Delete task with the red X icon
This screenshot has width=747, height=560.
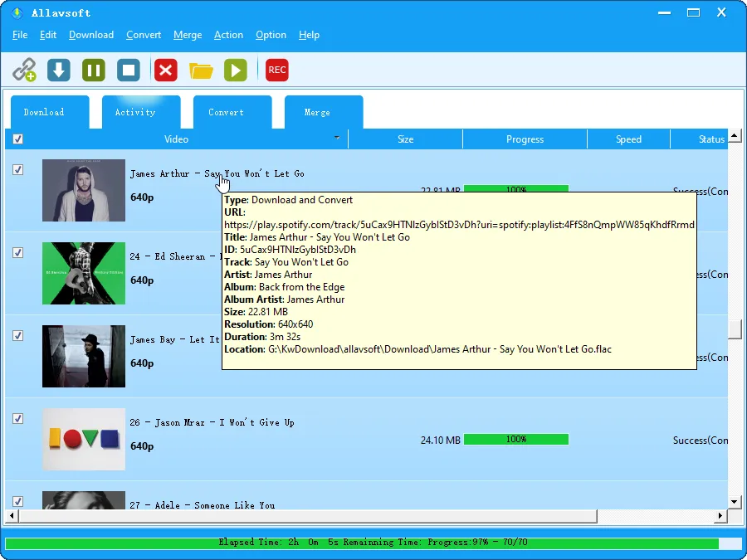(166, 70)
